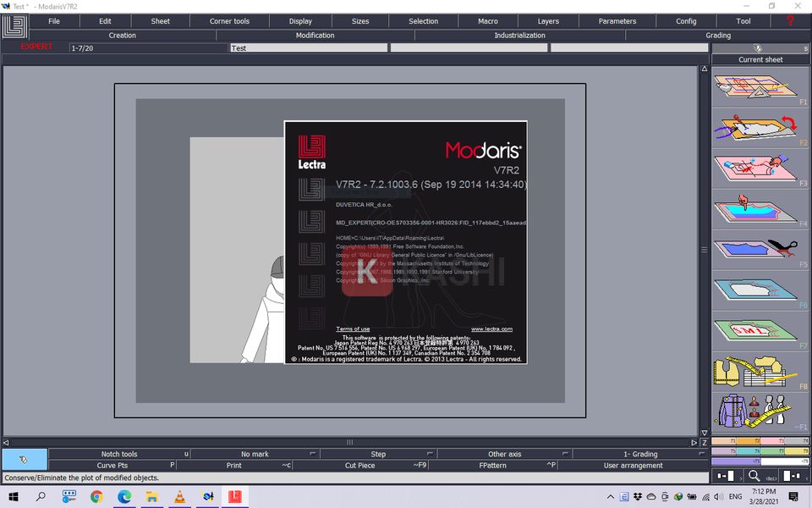
Task: Open the Corner tools menu
Action: pyautogui.click(x=229, y=21)
